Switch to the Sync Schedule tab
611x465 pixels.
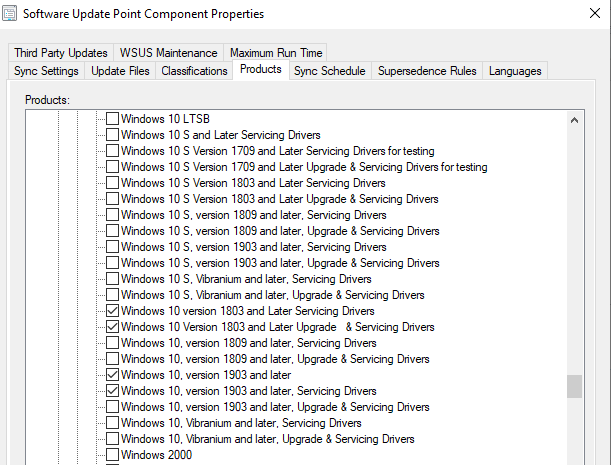click(330, 71)
